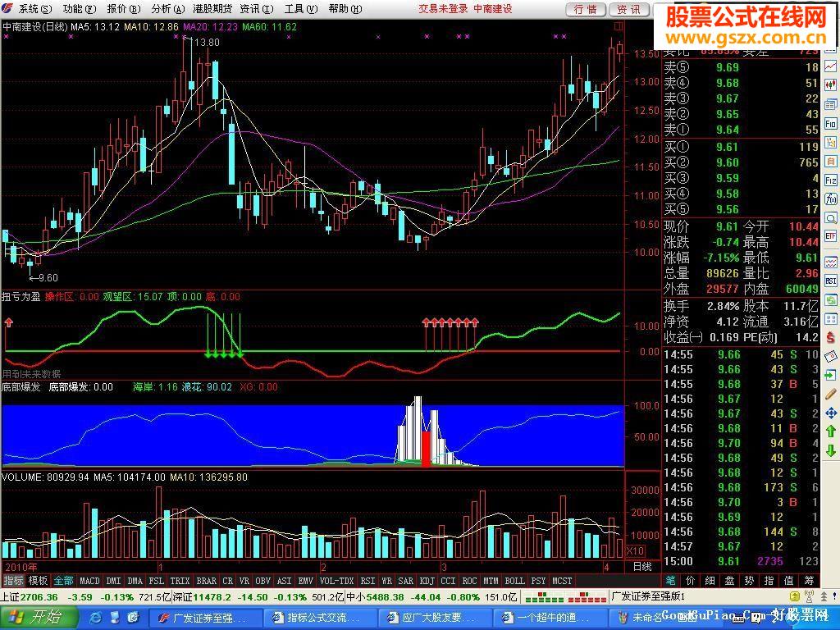The image size is (840, 630).
Task: Select the KDJ indicator tab
Action: coord(427,581)
